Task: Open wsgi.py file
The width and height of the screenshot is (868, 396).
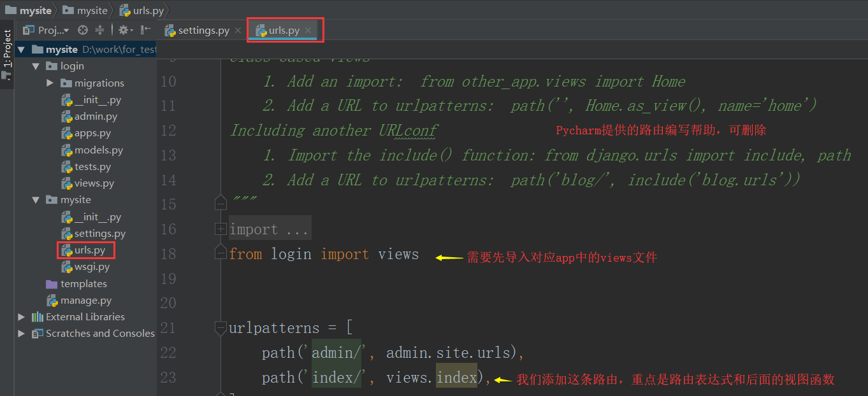Action: click(x=85, y=267)
